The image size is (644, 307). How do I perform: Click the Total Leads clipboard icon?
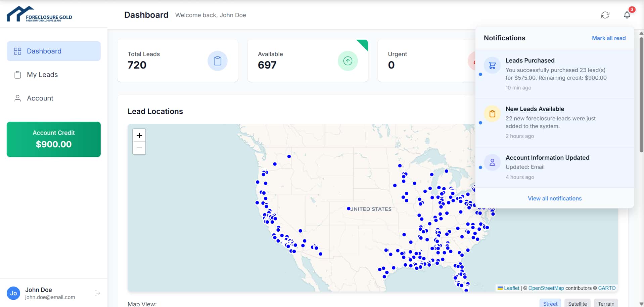pos(217,61)
